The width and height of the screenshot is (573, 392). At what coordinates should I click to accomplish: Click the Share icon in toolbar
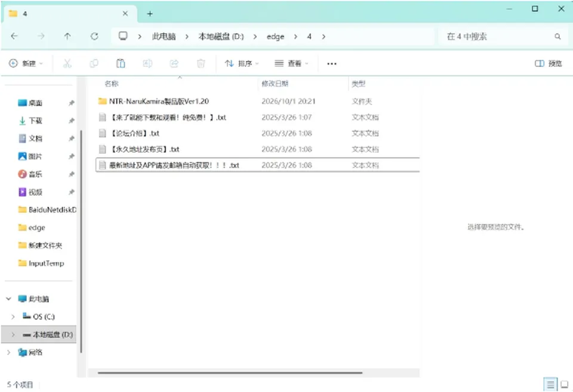click(174, 64)
